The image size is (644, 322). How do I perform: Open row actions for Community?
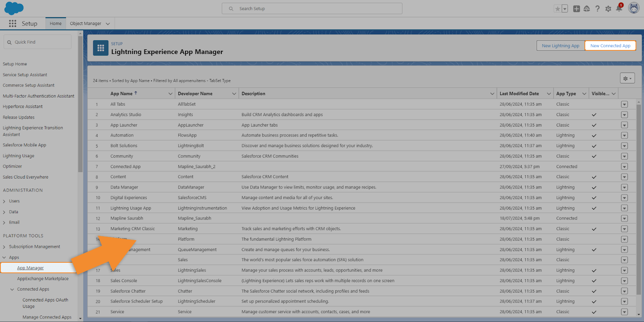click(x=624, y=156)
